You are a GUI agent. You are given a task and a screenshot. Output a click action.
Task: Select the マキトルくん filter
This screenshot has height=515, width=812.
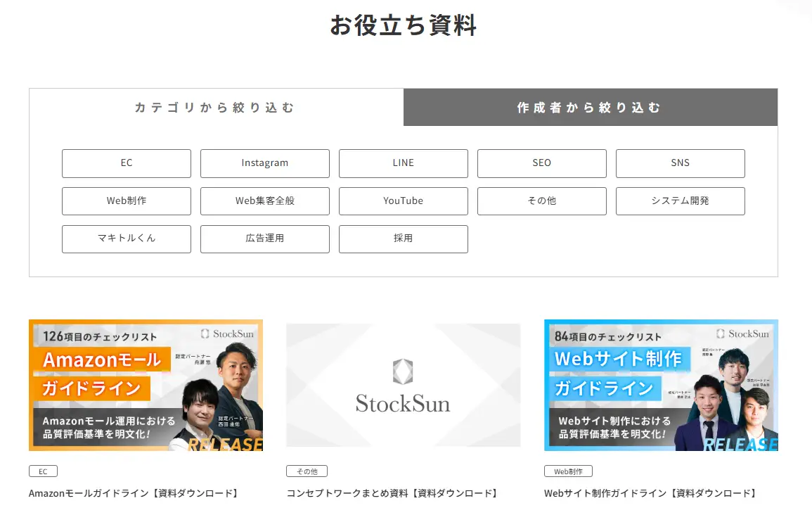pyautogui.click(x=126, y=239)
